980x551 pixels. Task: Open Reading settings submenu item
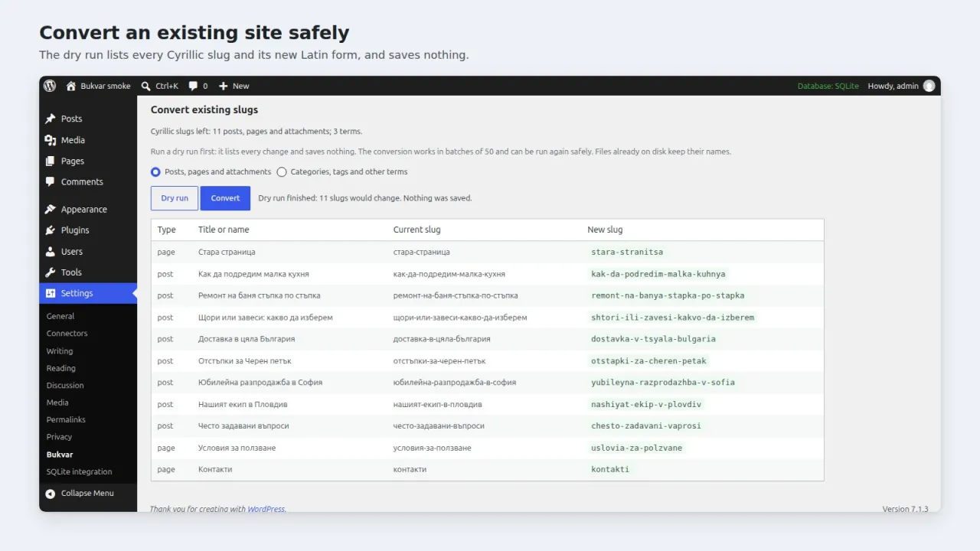coord(61,368)
